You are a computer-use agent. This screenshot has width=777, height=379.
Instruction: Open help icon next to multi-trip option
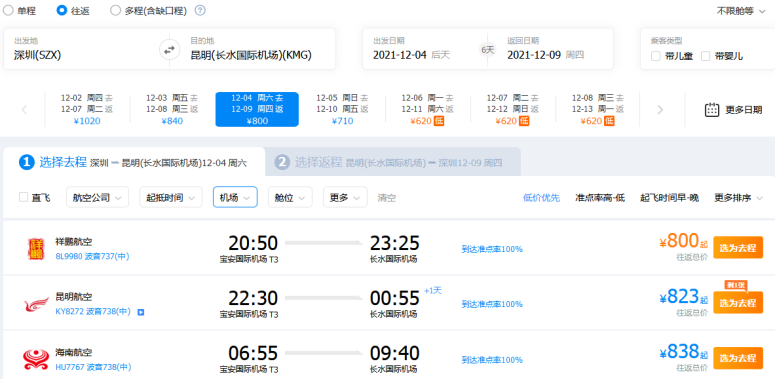coord(200,10)
